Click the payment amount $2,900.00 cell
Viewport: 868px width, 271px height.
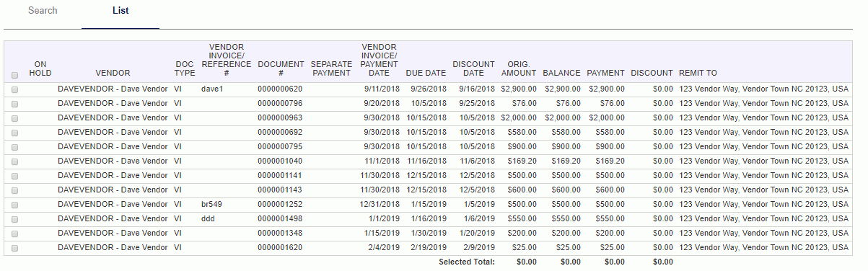(606, 89)
